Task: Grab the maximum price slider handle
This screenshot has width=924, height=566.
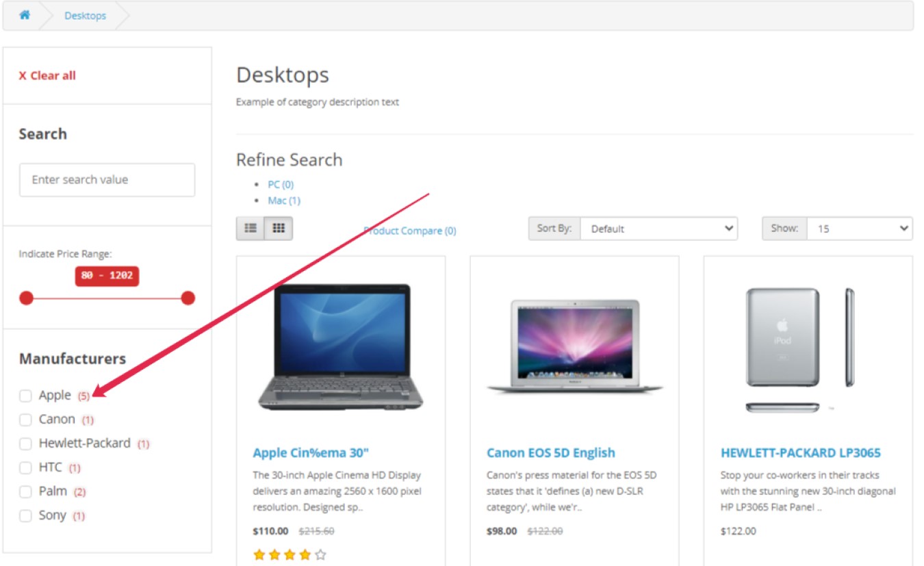Action: (x=188, y=298)
